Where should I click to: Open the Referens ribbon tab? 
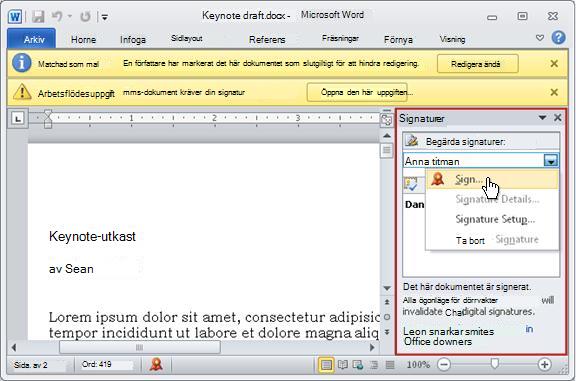267,39
